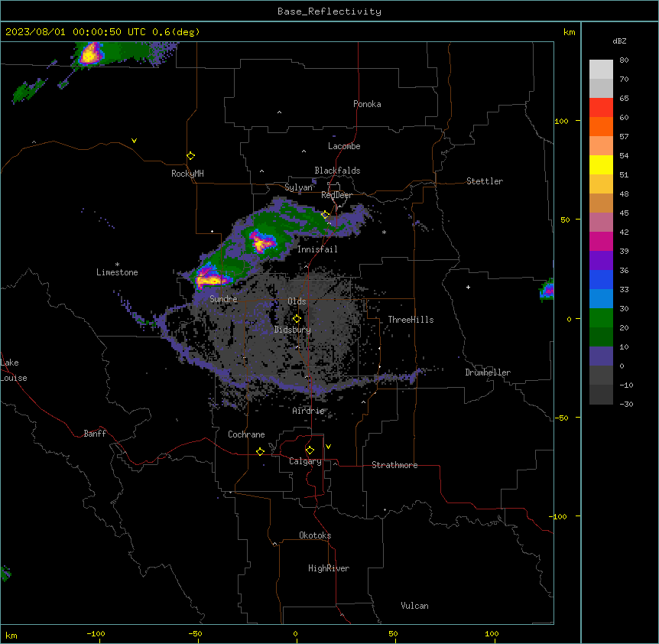This screenshot has width=659, height=644.
Task: Select the Limestone label on the map
Action: pos(117,272)
